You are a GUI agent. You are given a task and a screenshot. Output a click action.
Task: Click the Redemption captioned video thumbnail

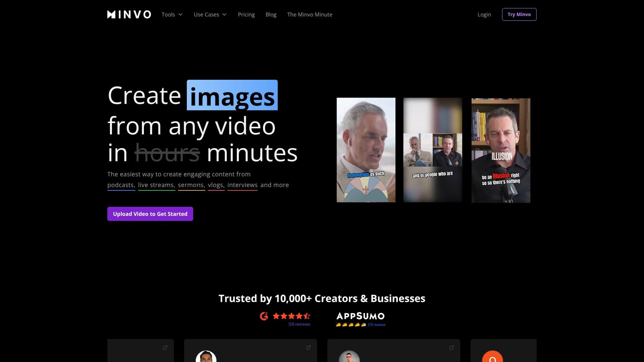[366, 150]
